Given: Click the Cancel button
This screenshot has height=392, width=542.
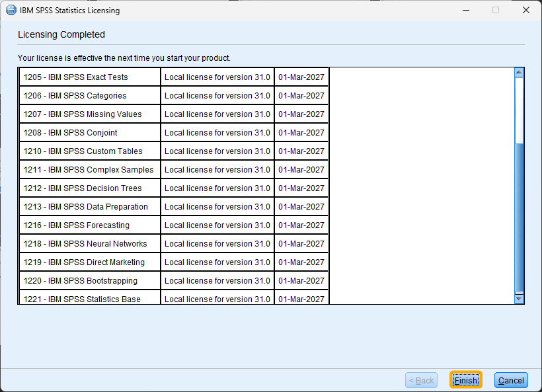Looking at the screenshot, I should (x=511, y=380).
